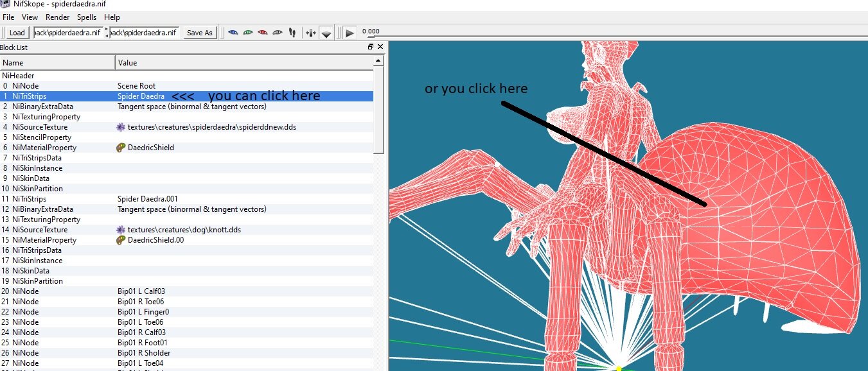
Task: Select NiNode Bip01 L Finger0
Action: (x=186, y=311)
